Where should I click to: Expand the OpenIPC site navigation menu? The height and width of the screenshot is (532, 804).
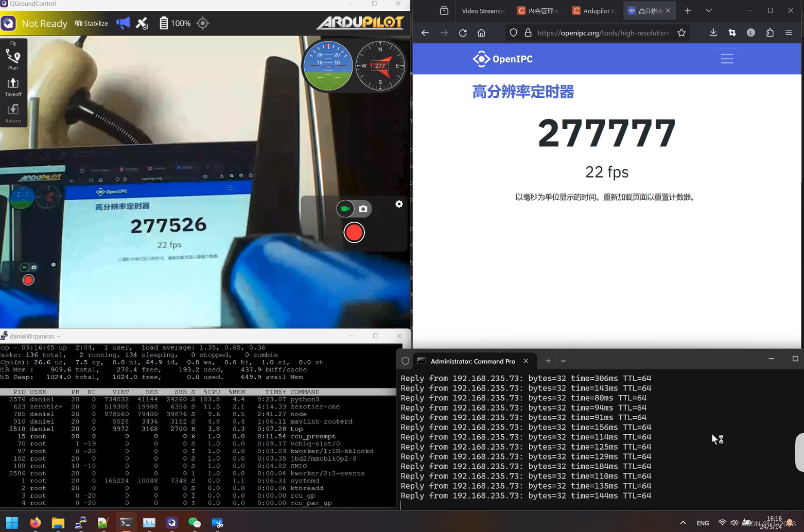tap(727, 59)
